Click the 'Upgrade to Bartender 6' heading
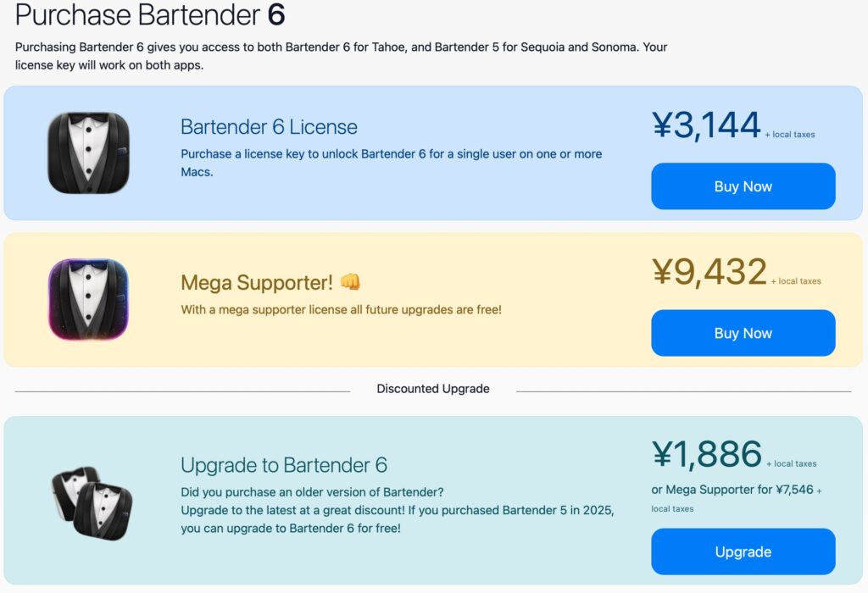 click(x=283, y=464)
